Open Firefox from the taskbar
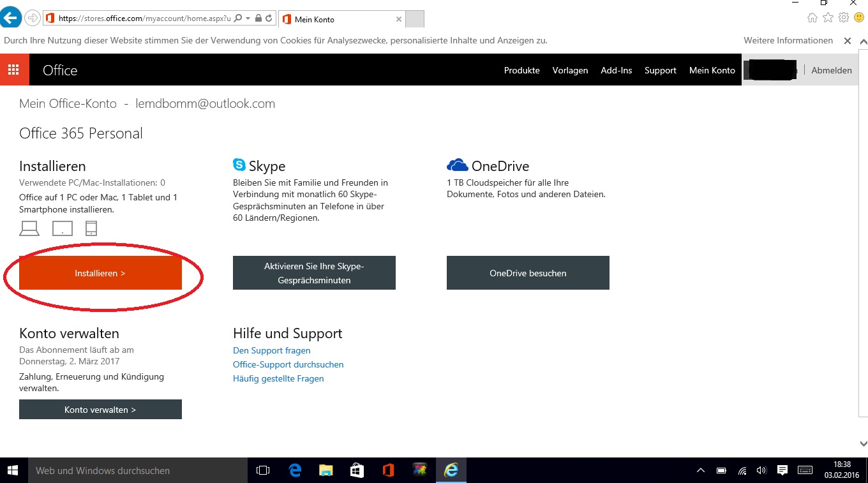This screenshot has width=868, height=483. 419,470
